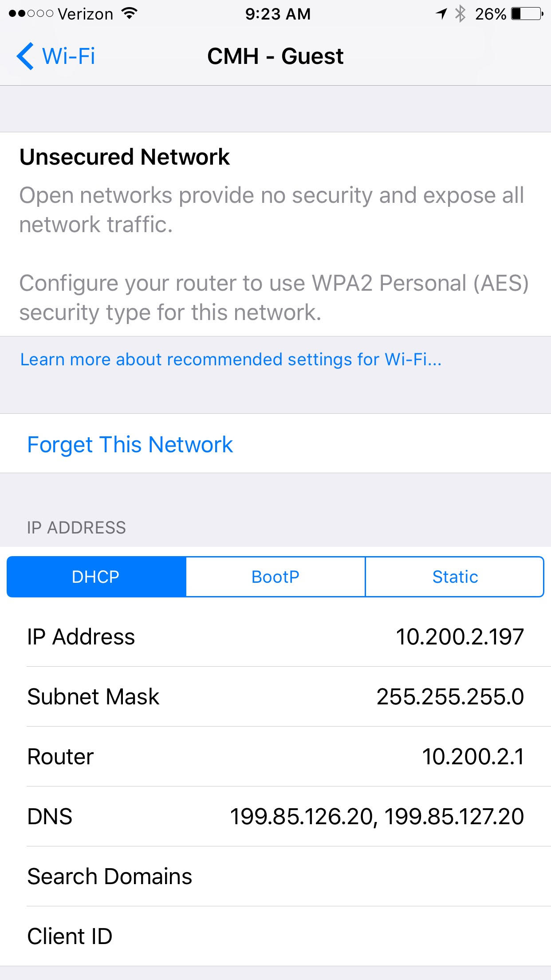This screenshot has width=551, height=980.
Task: Tap the Wi-Fi signal icon in status bar
Action: pyautogui.click(x=129, y=14)
